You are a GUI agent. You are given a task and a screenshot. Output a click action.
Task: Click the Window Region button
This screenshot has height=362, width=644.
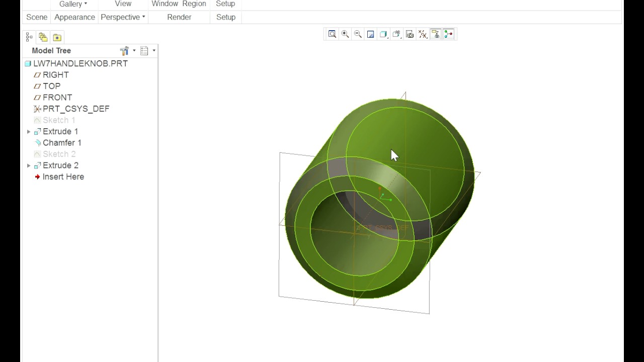pos(179,4)
